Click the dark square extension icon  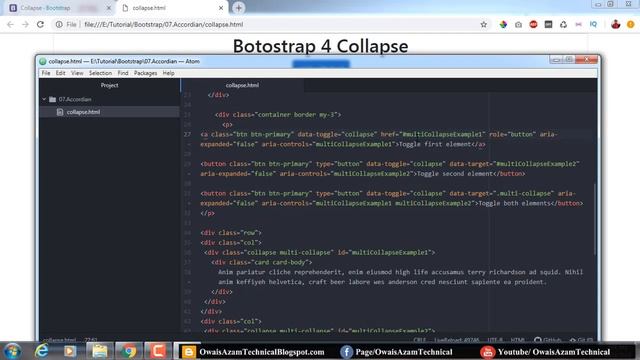point(549,24)
